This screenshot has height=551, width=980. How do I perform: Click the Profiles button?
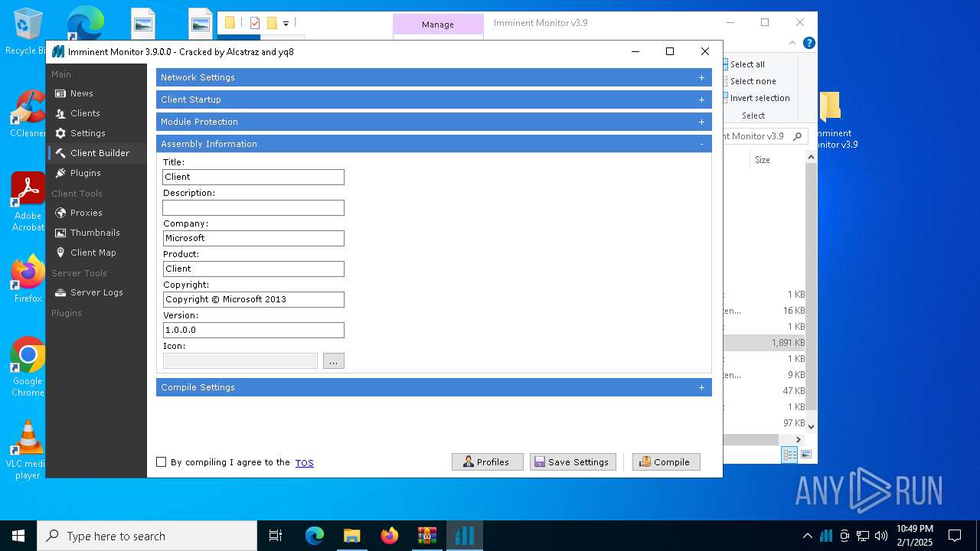point(488,462)
